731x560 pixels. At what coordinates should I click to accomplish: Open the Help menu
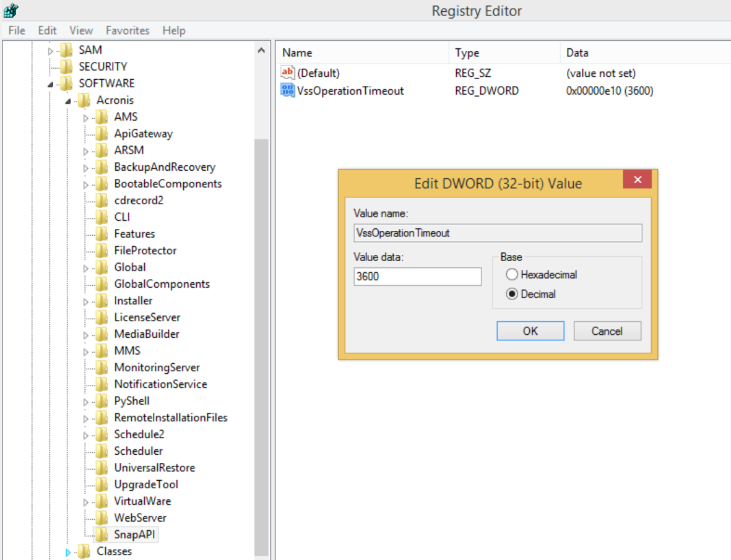tap(174, 30)
